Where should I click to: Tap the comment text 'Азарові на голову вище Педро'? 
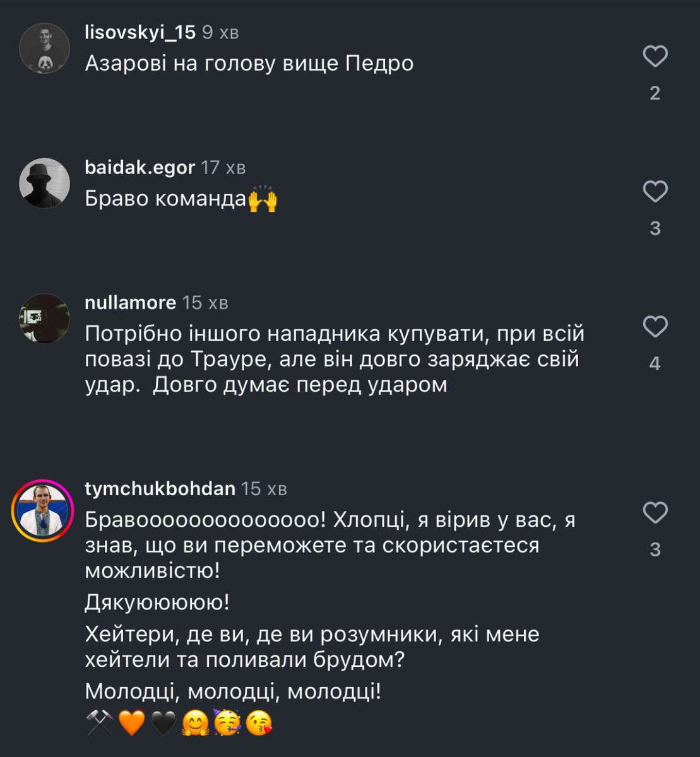249,64
